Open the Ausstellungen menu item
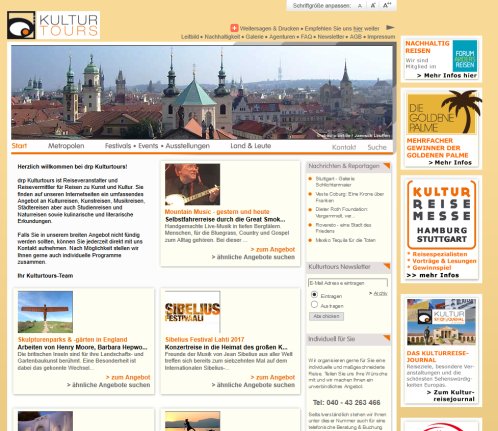498x431 pixels. tap(188, 146)
